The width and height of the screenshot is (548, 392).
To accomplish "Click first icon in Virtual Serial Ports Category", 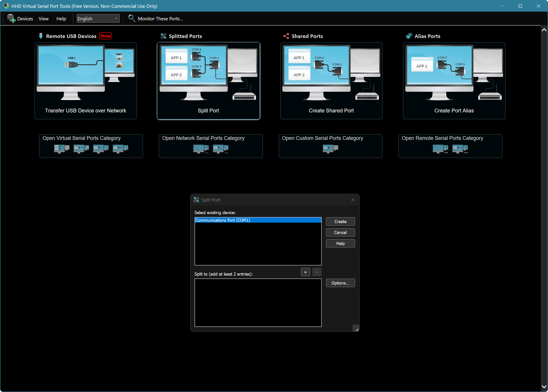I will 61,148.
